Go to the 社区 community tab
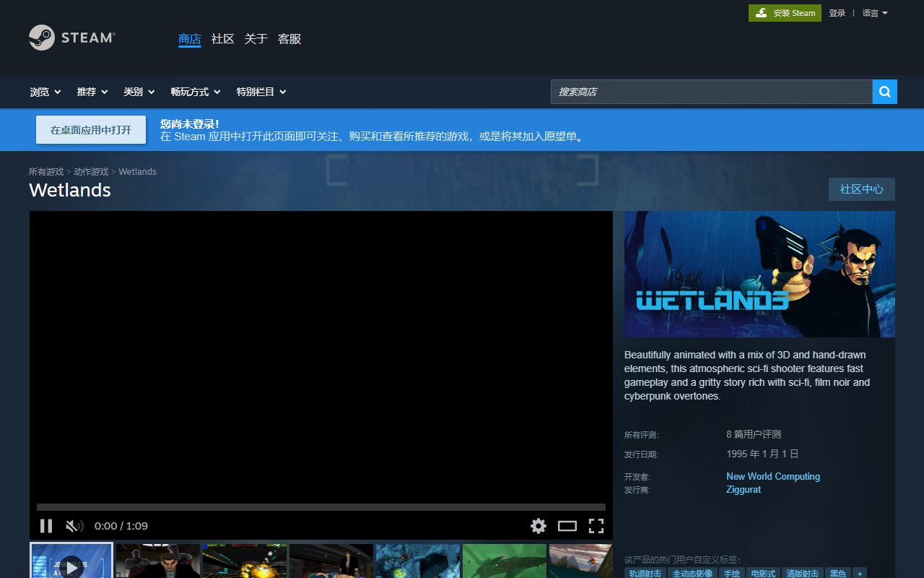This screenshot has width=924, height=578. click(223, 39)
